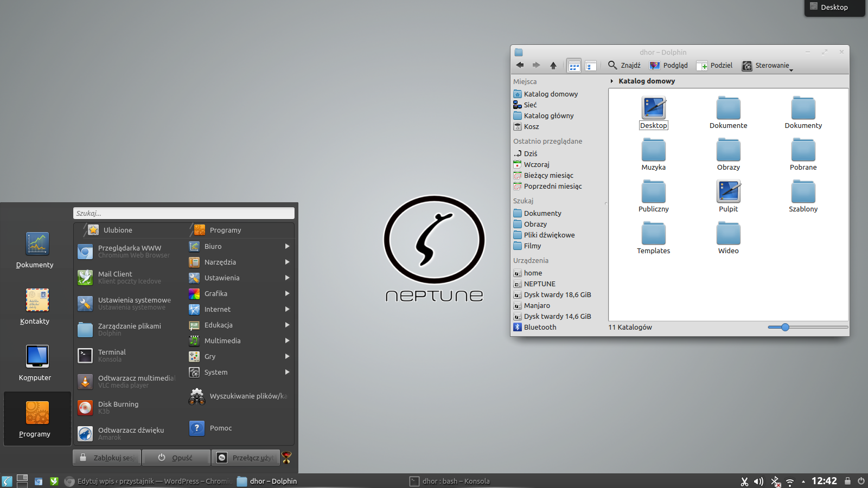The height and width of the screenshot is (488, 868).
Task: Expand the Internet submenu
Action: (x=239, y=309)
